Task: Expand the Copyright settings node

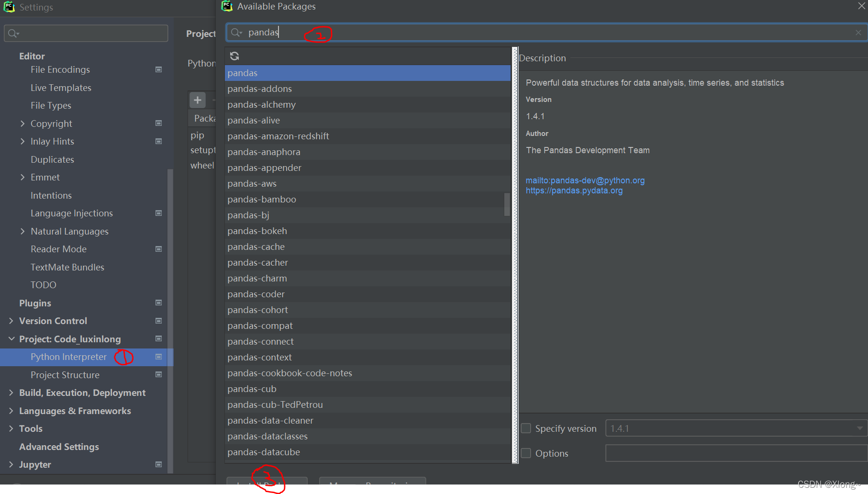Action: click(22, 123)
